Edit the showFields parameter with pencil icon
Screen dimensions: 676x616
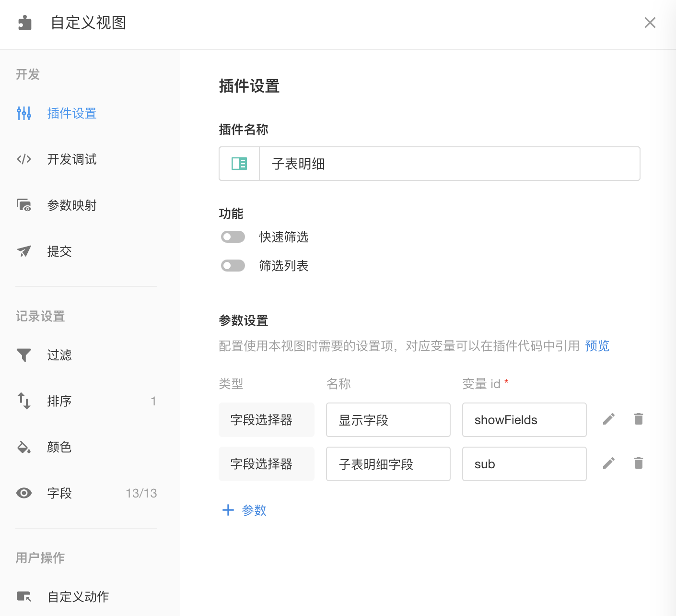[609, 419]
